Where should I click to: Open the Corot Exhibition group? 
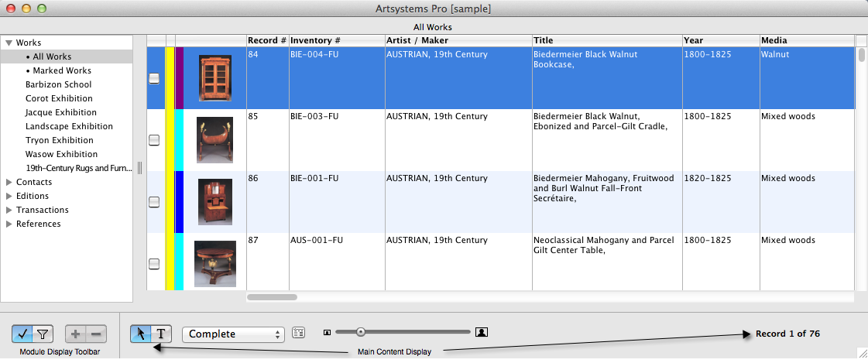click(59, 98)
